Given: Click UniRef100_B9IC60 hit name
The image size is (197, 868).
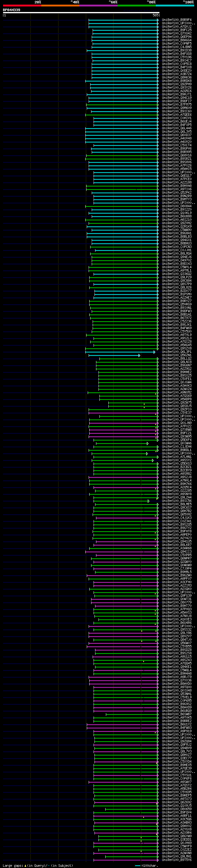Looking at the screenshot, I should point(177,111).
